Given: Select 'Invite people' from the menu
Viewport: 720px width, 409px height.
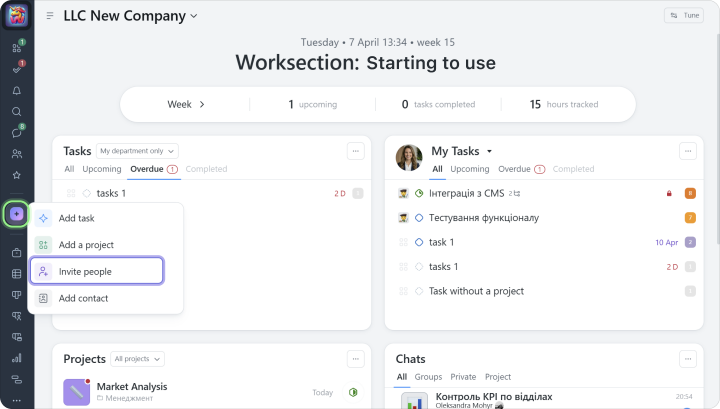Looking at the screenshot, I should pos(96,271).
